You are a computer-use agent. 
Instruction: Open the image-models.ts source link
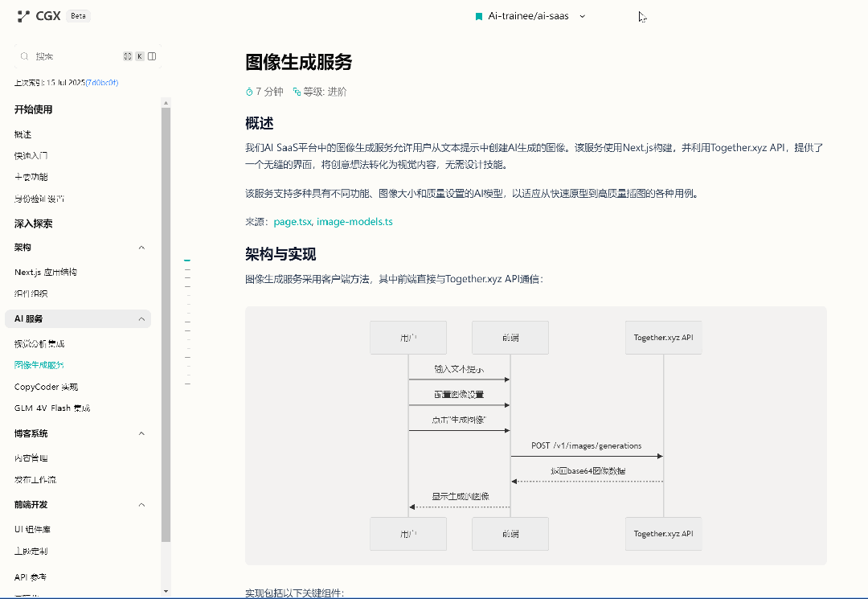click(354, 222)
